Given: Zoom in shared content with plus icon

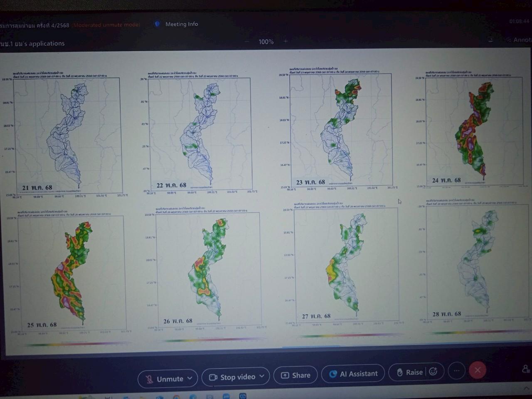Looking at the screenshot, I should coord(286,41).
